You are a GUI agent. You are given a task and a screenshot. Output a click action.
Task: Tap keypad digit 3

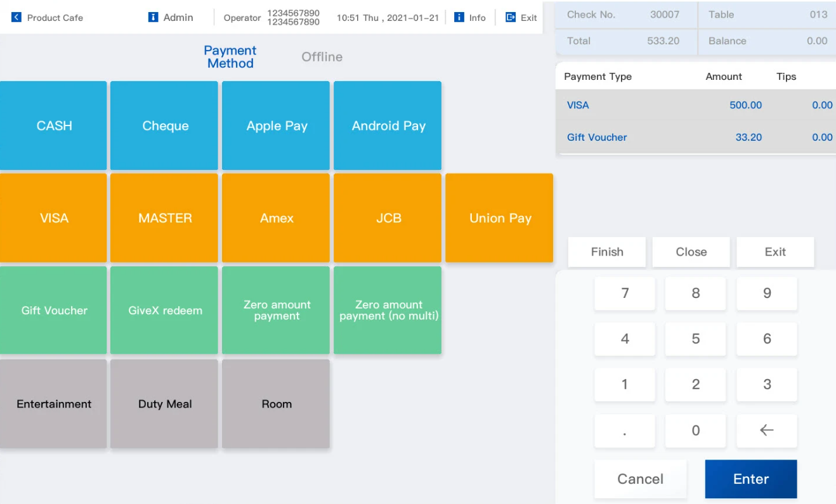point(767,385)
